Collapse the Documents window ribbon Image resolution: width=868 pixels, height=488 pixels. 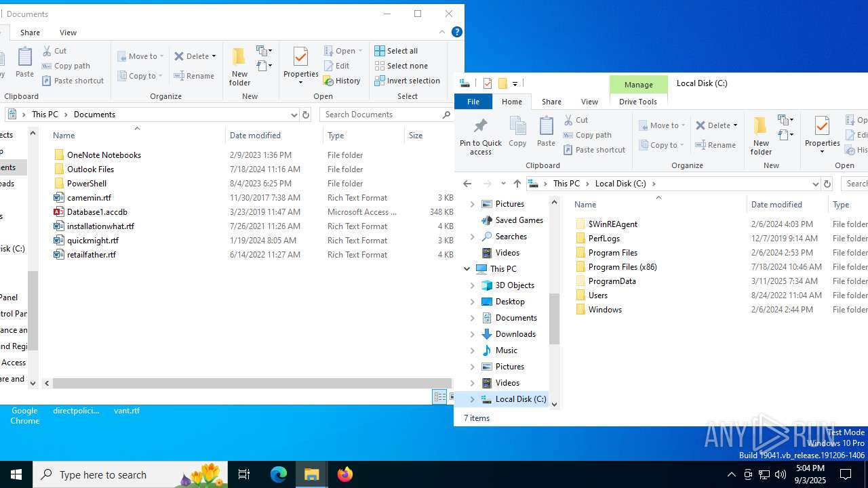pos(442,32)
